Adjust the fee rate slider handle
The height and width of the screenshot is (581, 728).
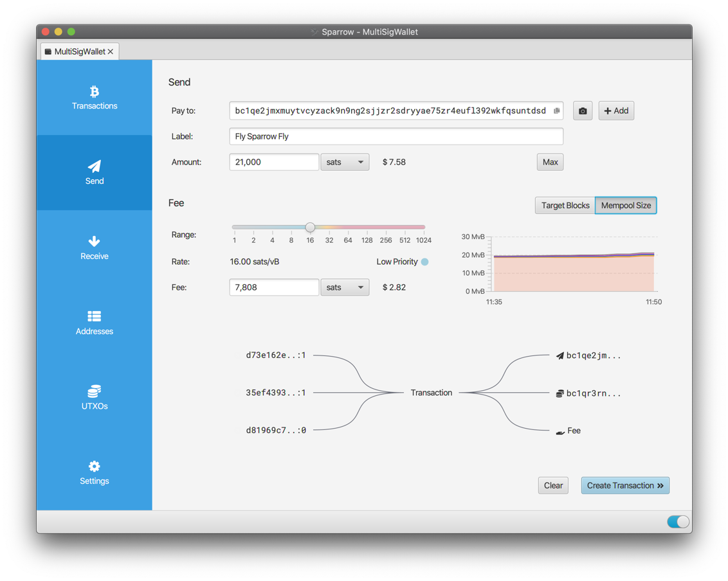click(x=310, y=227)
